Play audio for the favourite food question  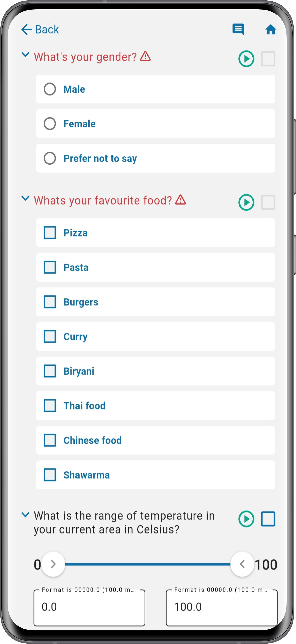tap(246, 202)
